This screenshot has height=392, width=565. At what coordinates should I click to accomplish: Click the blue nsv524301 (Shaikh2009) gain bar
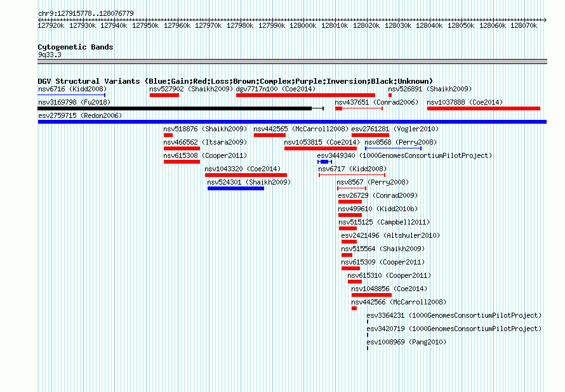click(236, 188)
